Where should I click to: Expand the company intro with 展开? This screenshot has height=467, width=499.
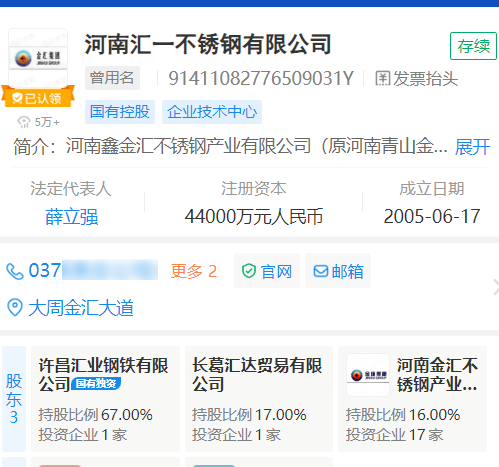tap(473, 147)
